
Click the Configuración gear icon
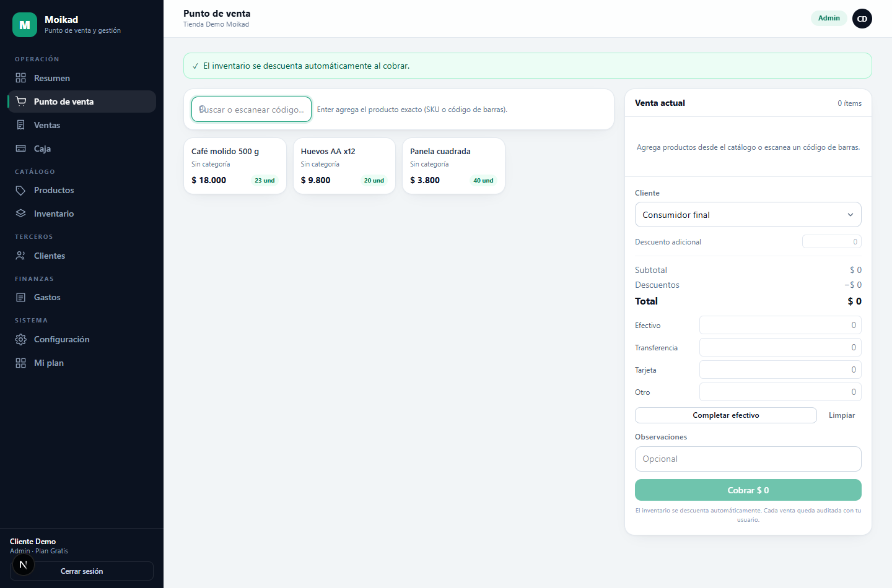point(21,339)
